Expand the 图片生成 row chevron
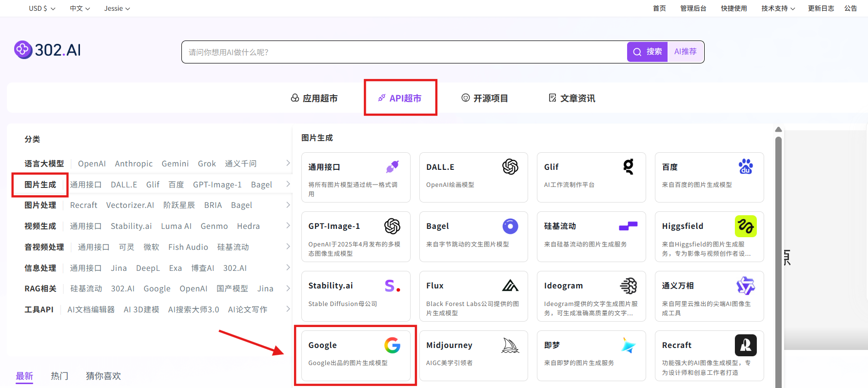 [288, 184]
